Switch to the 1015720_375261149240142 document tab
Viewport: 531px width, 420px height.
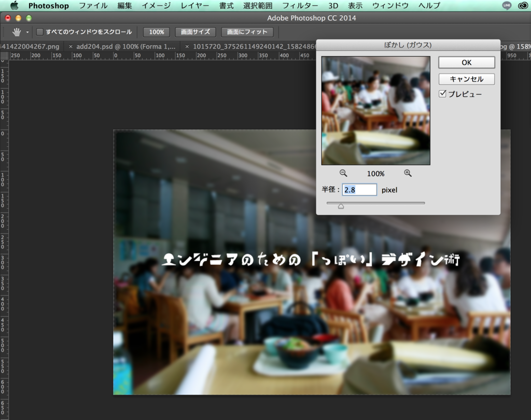point(254,46)
